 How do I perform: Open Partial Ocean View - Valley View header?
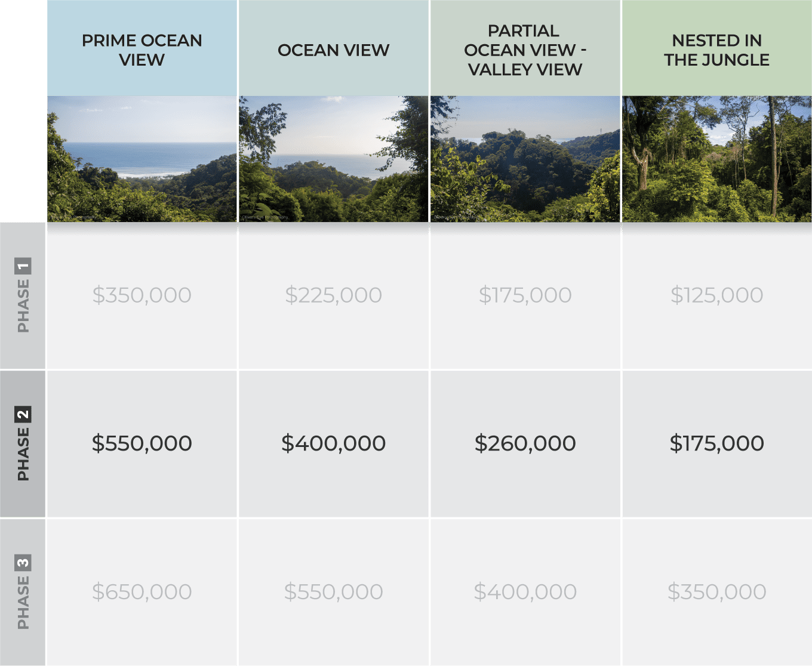click(x=525, y=48)
